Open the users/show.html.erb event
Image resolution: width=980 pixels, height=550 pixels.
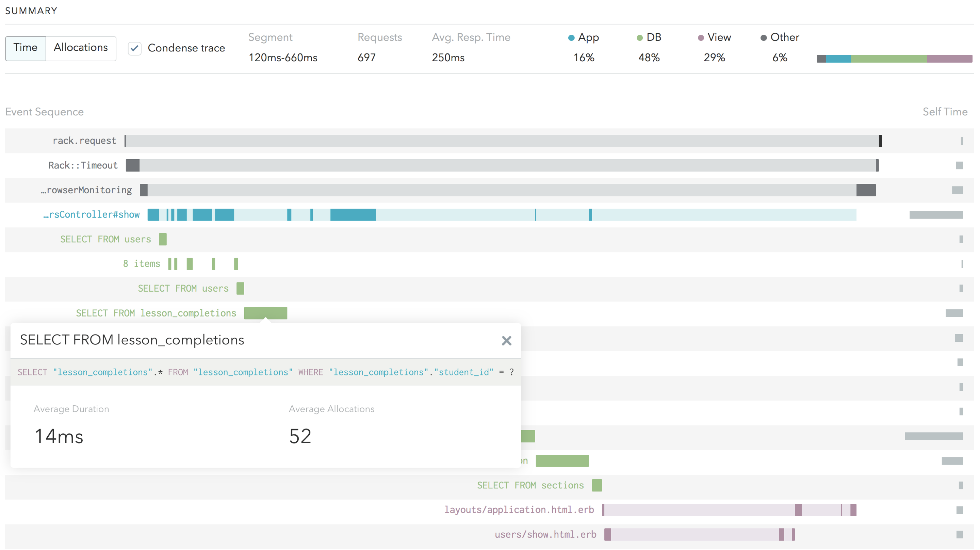(x=546, y=534)
